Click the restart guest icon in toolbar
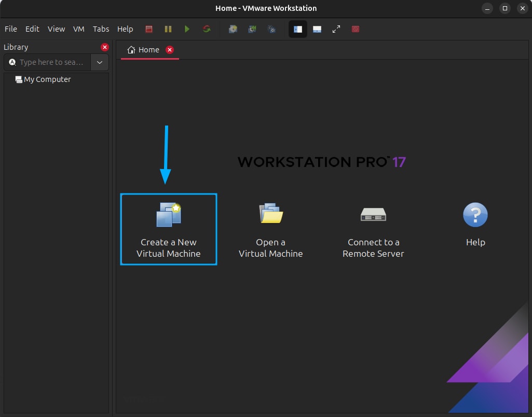This screenshot has width=532, height=417. tap(207, 29)
